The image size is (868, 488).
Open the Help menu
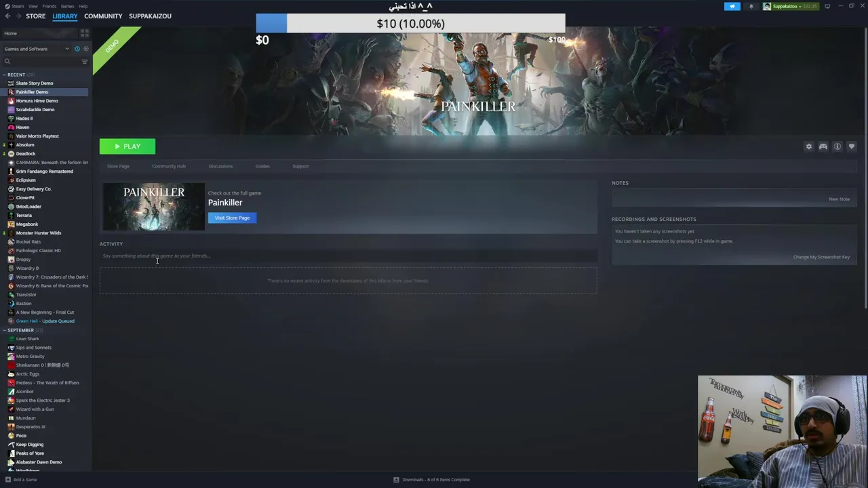(x=83, y=6)
